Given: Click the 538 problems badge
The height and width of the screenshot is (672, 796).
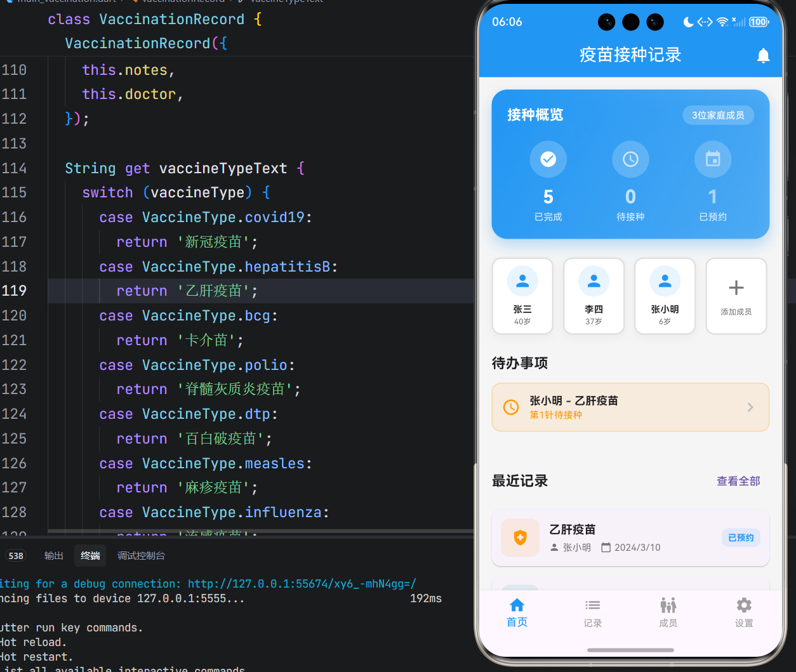Looking at the screenshot, I should (16, 556).
